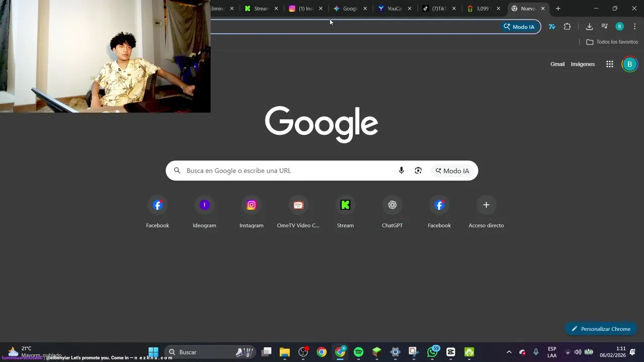Screen dimensions: 644x362
Task: Click the magnifier icon in the search box
Action: (177, 170)
